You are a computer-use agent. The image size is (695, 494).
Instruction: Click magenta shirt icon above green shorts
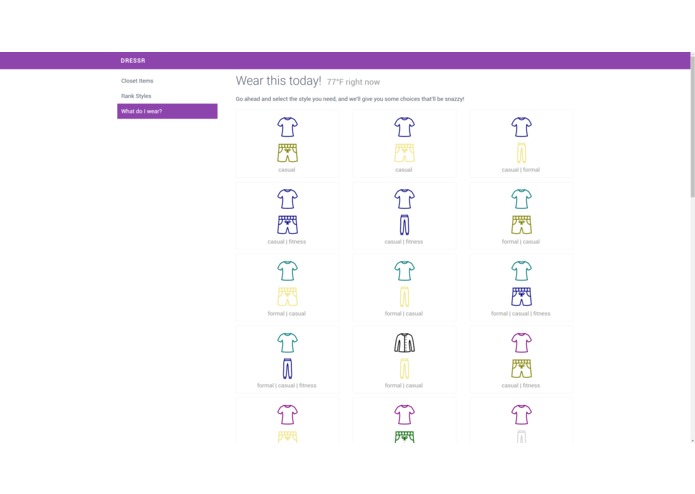tap(404, 414)
